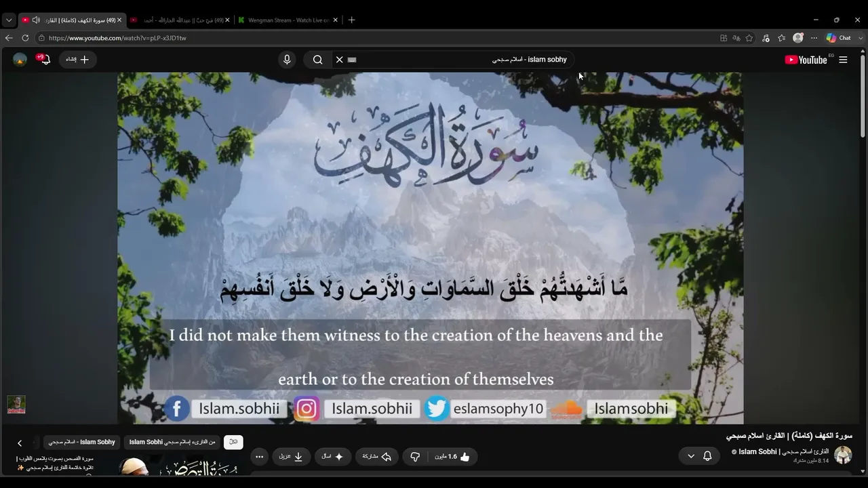Image resolution: width=868 pixels, height=488 pixels.
Task: Open the subscription notification bell dropdown
Action: click(699, 456)
